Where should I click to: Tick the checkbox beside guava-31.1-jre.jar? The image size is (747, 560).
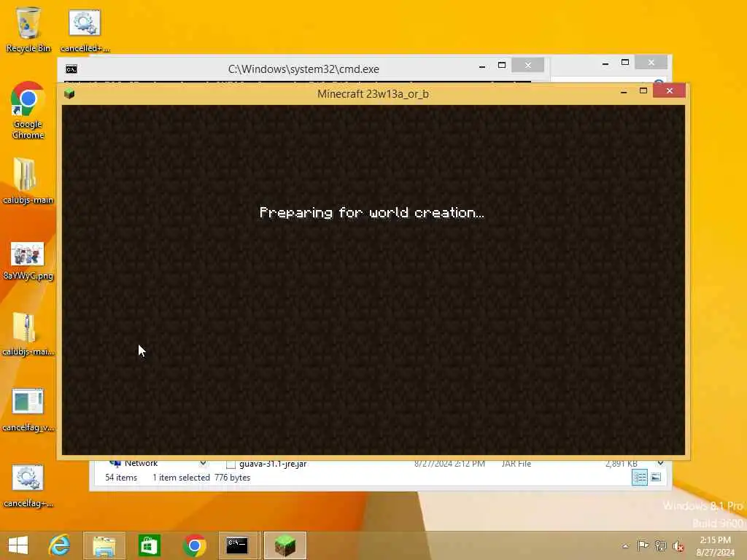tap(231, 464)
